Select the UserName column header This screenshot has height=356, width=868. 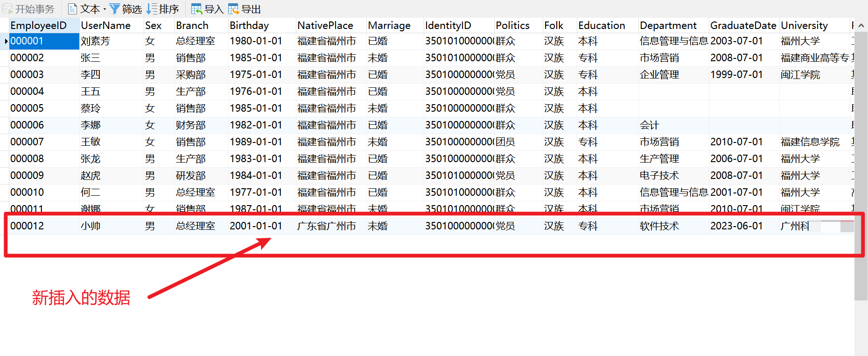(112, 25)
